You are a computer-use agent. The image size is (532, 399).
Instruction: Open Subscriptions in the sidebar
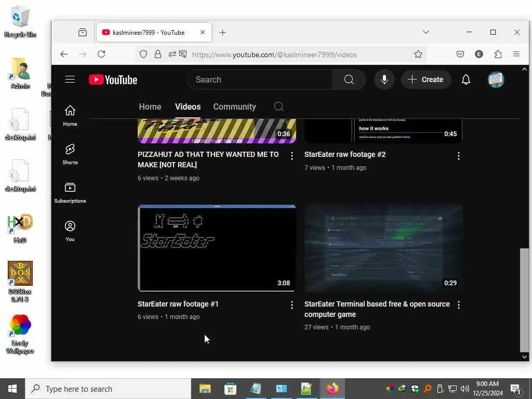click(x=70, y=192)
